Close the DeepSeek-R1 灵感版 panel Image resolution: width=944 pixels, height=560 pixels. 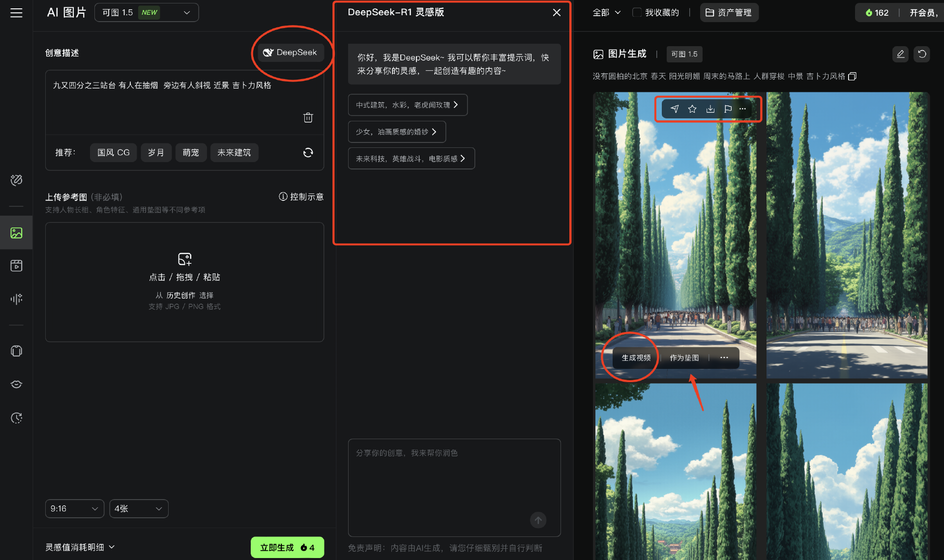click(557, 13)
